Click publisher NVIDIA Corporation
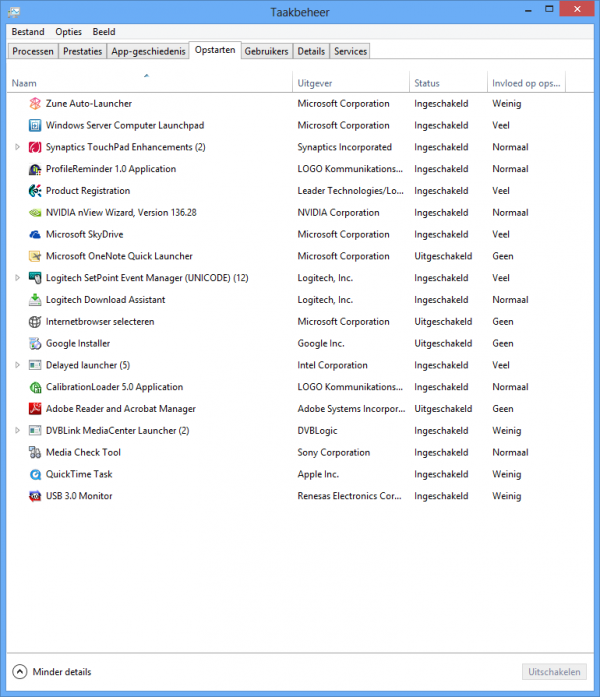The width and height of the screenshot is (600, 697). click(x=338, y=212)
